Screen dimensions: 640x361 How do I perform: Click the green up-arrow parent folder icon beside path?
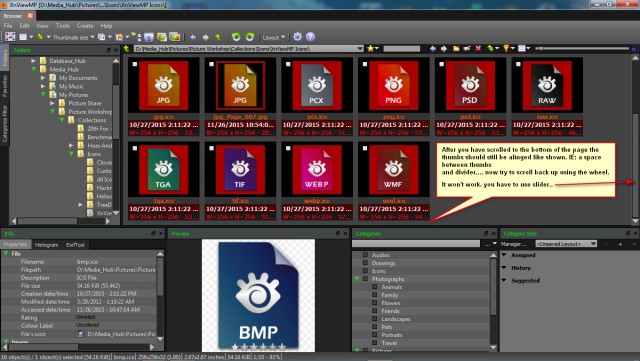point(127,49)
